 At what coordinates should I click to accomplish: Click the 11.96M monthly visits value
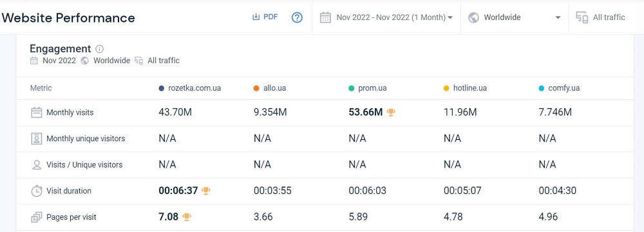click(x=460, y=112)
